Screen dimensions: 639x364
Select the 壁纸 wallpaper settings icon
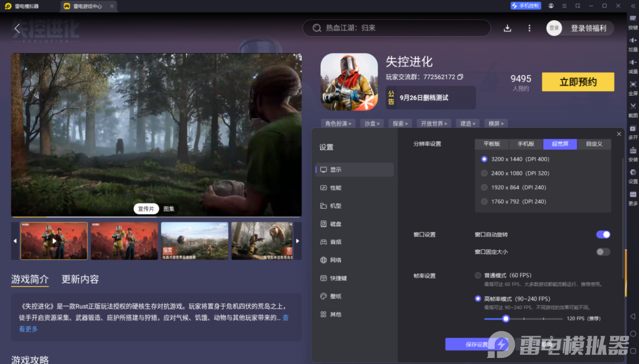pyautogui.click(x=336, y=296)
